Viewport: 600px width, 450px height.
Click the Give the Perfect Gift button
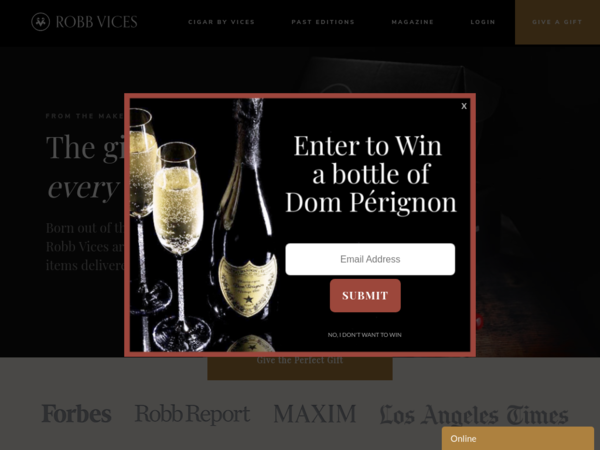(x=300, y=368)
